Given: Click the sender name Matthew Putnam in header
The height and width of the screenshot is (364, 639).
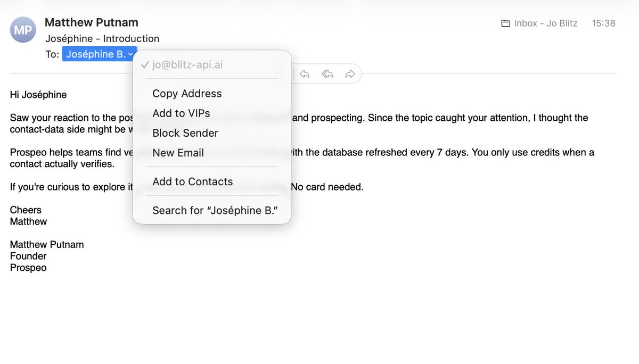Looking at the screenshot, I should 92,22.
